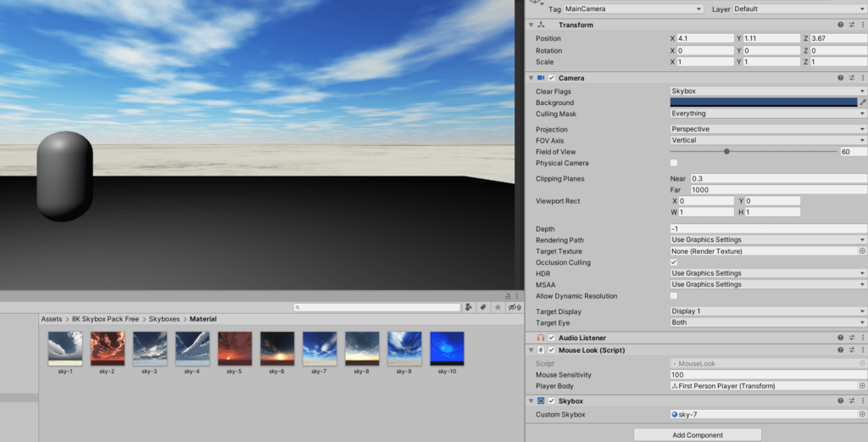Click the eyedropper next to Background color

pyautogui.click(x=862, y=103)
